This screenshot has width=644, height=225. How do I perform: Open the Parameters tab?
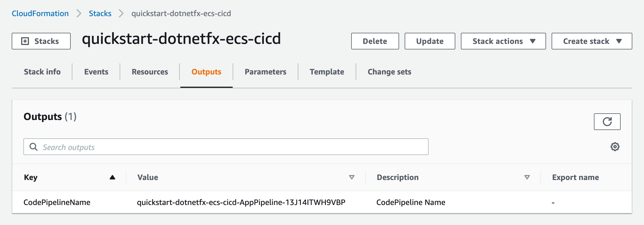pos(266,72)
